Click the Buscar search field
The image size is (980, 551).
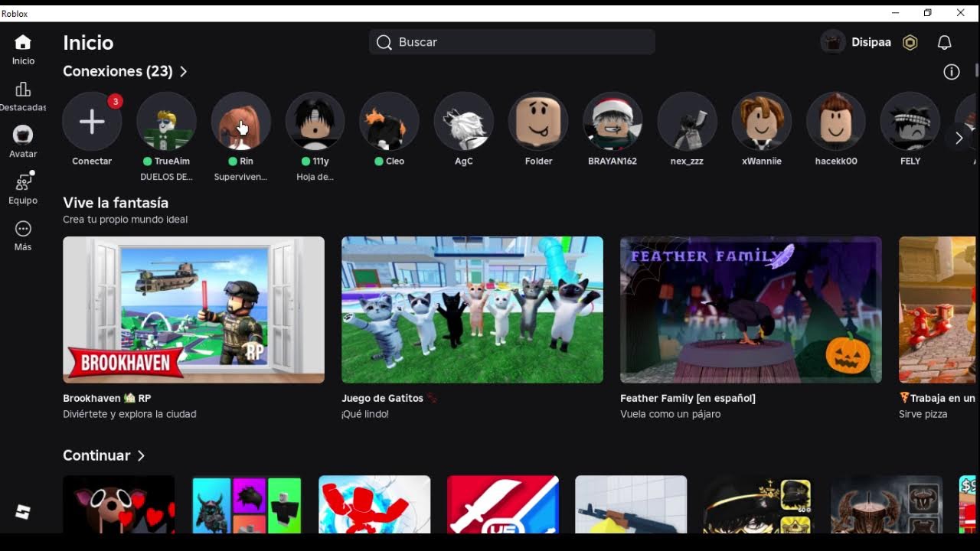511,42
